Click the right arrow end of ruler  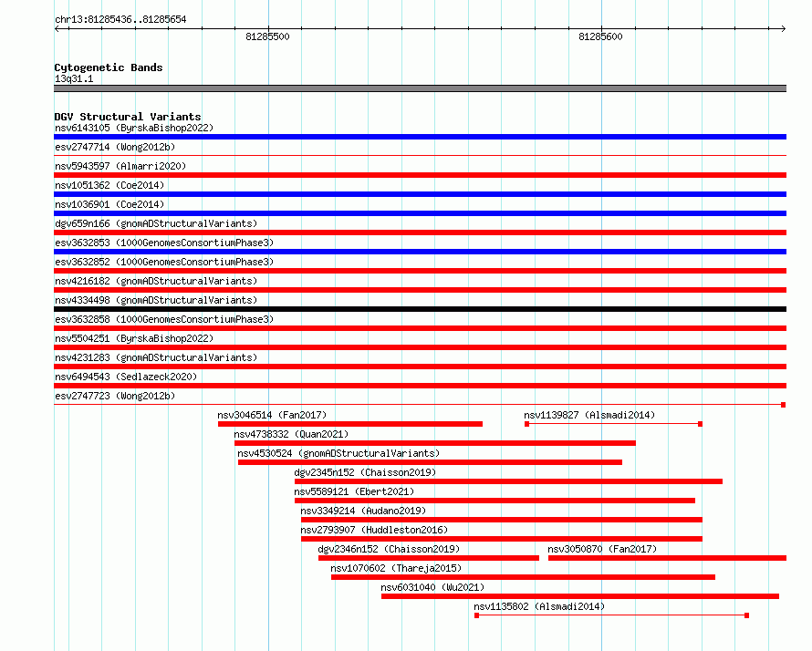(x=783, y=29)
